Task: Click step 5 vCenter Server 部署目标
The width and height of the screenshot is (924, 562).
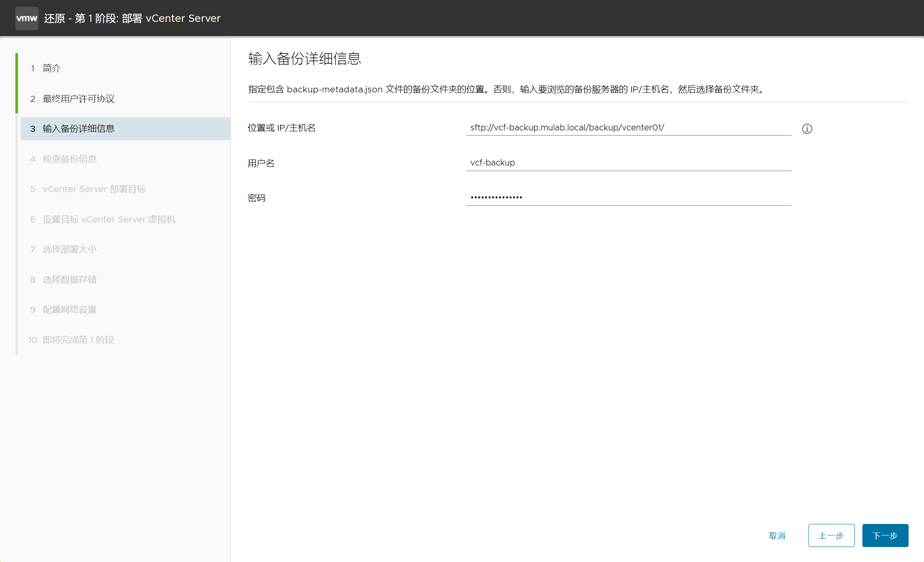Action: (94, 189)
